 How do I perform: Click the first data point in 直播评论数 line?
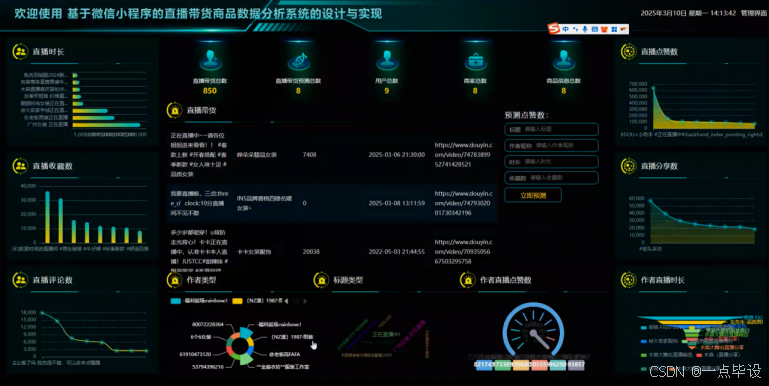(42, 312)
